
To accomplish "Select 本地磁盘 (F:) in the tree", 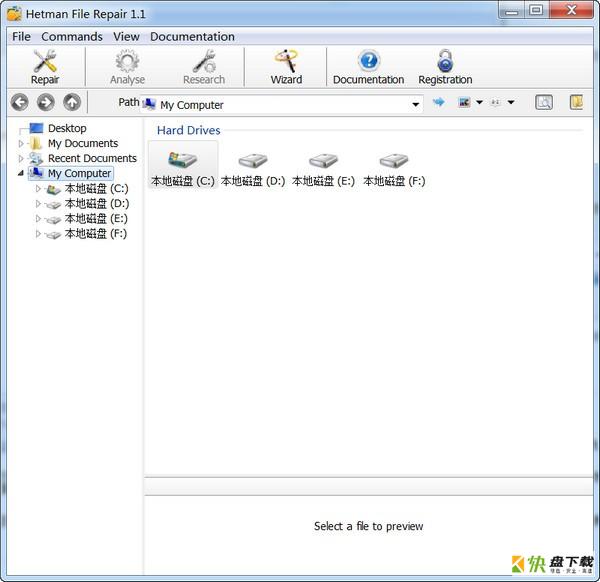I will pos(96,233).
